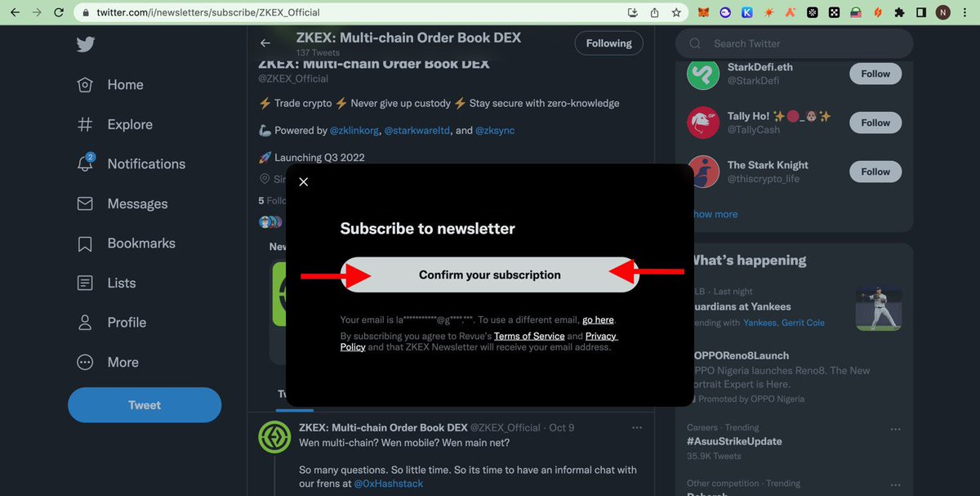Open The Stark Knight avatar
The image size is (980, 496).
pyautogui.click(x=702, y=172)
